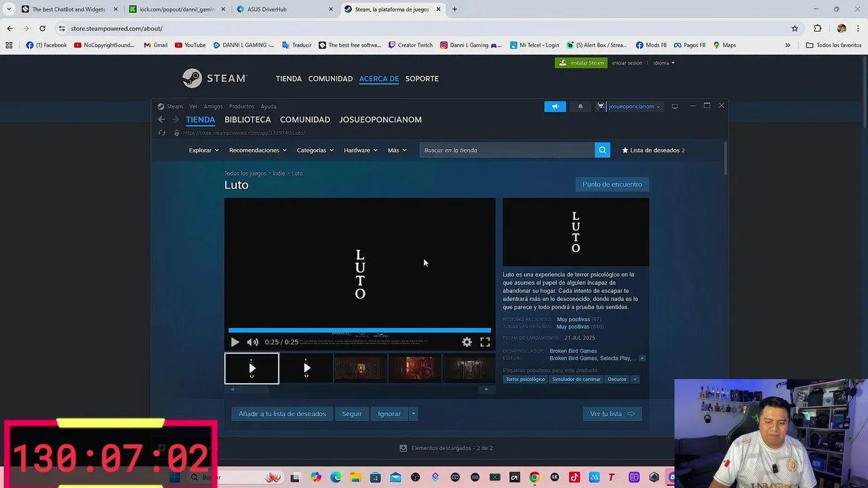This screenshot has width=868, height=488.
Task: Click the Simulador de caminar tag
Action: click(x=576, y=380)
